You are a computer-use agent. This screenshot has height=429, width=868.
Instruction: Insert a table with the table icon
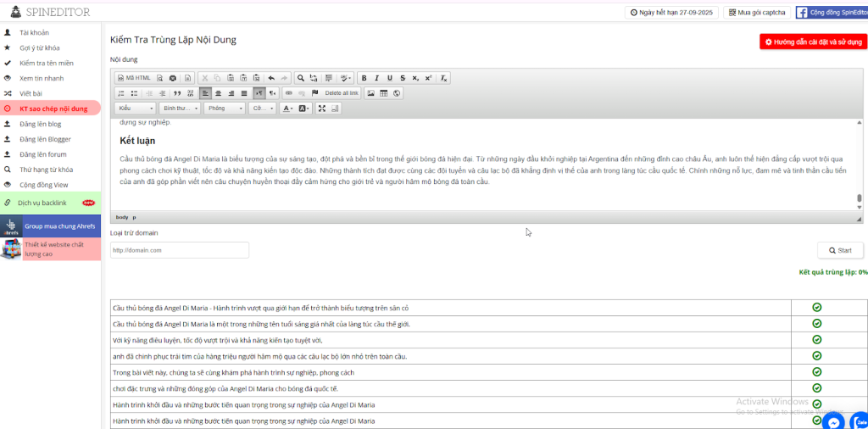(x=383, y=93)
